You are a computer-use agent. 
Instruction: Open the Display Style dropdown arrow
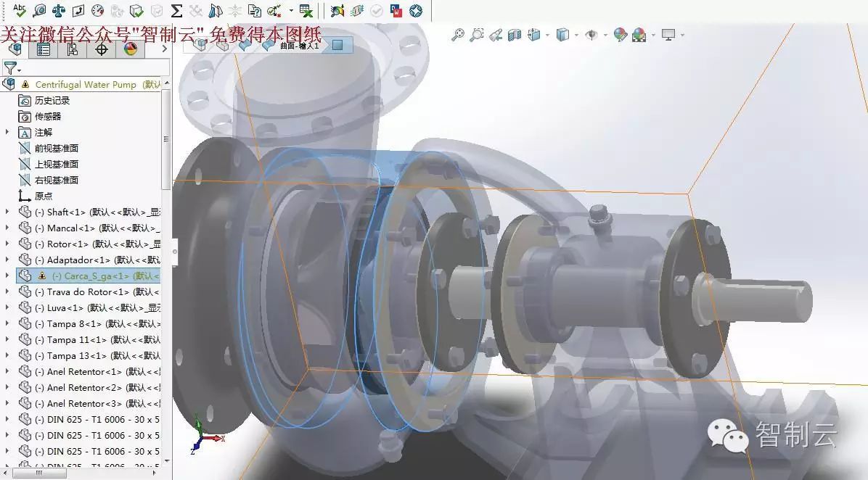tap(576, 36)
